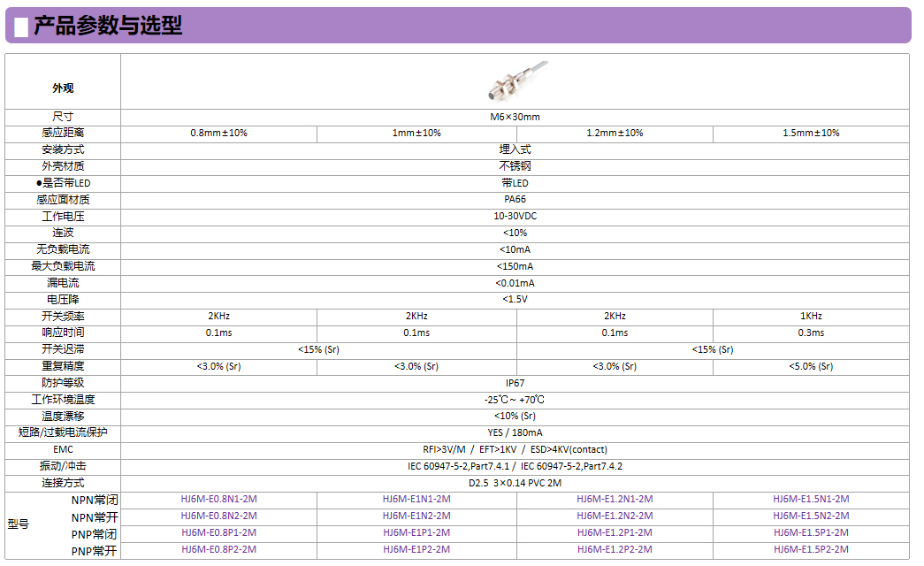This screenshot has height=566, width=924.
Task: Click the HJ6M-E0.8N2-2M model link
Action: pos(218,516)
